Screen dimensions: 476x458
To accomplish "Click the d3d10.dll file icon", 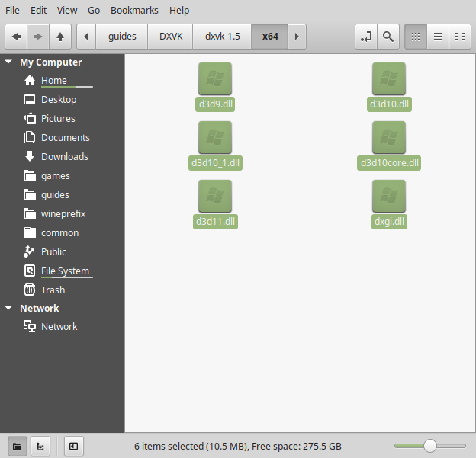I will point(389,78).
